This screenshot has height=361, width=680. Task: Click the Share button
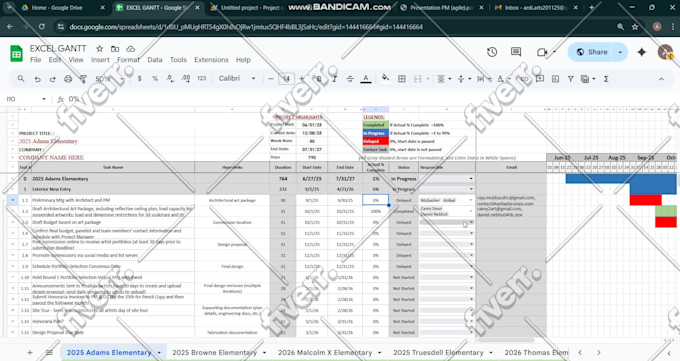point(592,52)
